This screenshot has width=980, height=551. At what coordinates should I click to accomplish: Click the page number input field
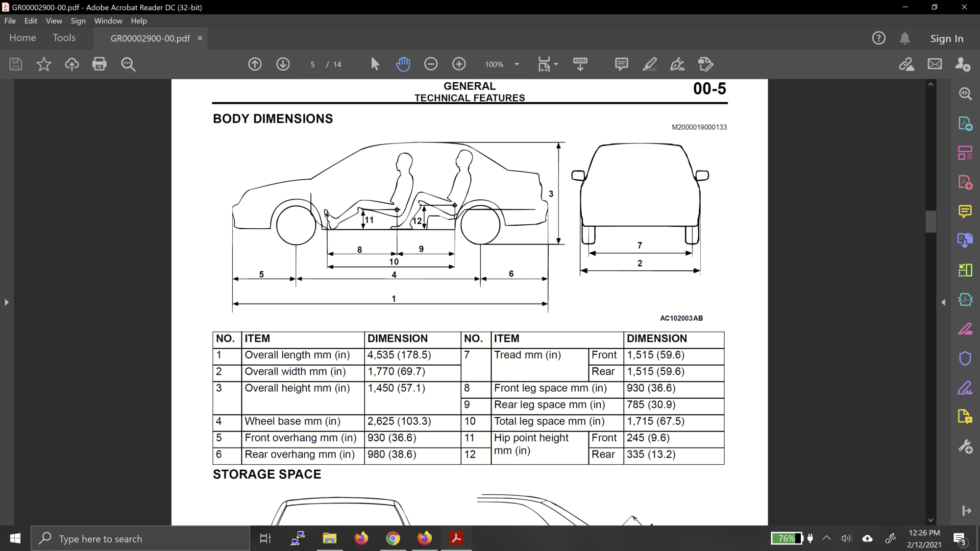click(313, 64)
